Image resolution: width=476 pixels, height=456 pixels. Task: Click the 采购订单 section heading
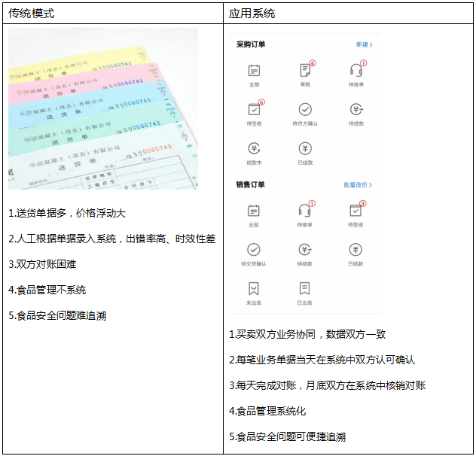tap(251, 44)
